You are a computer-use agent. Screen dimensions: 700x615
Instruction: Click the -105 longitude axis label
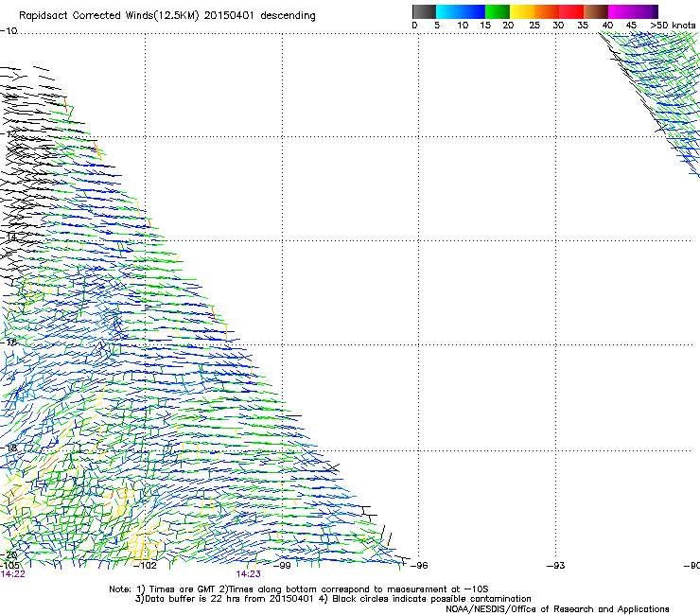click(9, 566)
